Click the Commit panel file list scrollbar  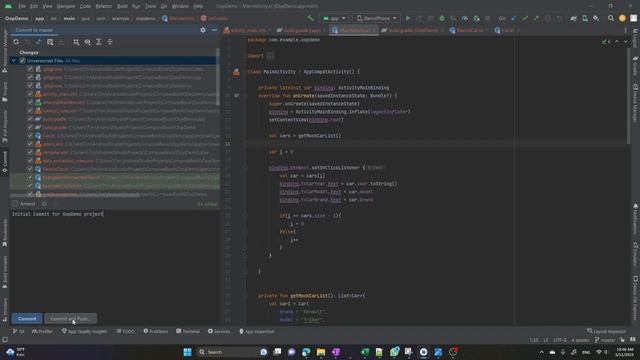pos(218,78)
